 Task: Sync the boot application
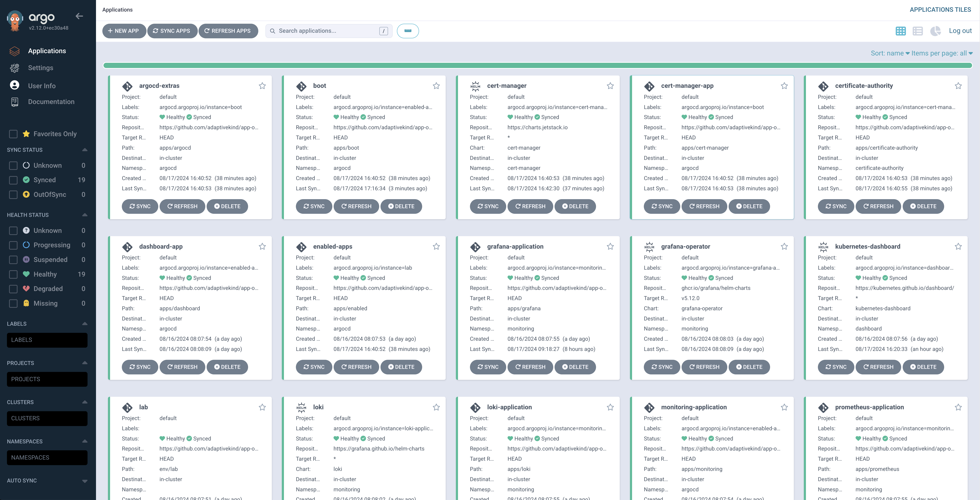pyautogui.click(x=314, y=206)
